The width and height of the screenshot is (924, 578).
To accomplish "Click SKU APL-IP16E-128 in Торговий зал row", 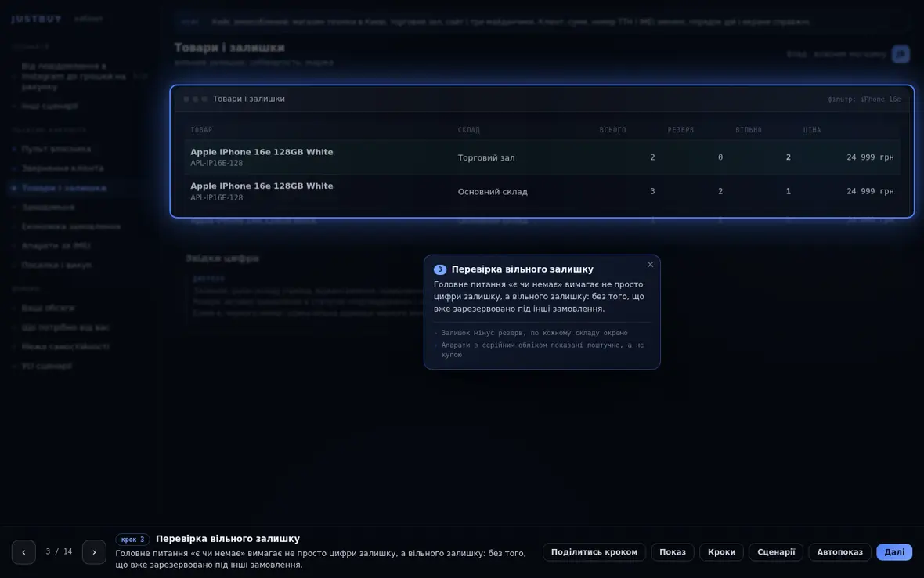I will [x=216, y=163].
